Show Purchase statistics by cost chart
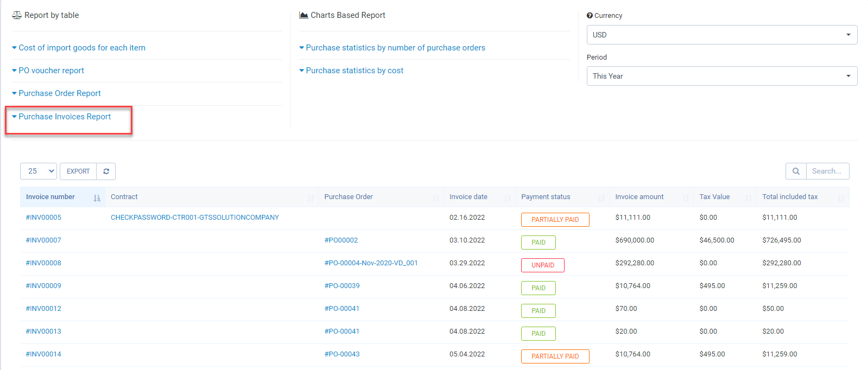The image size is (868, 370). pyautogui.click(x=354, y=71)
